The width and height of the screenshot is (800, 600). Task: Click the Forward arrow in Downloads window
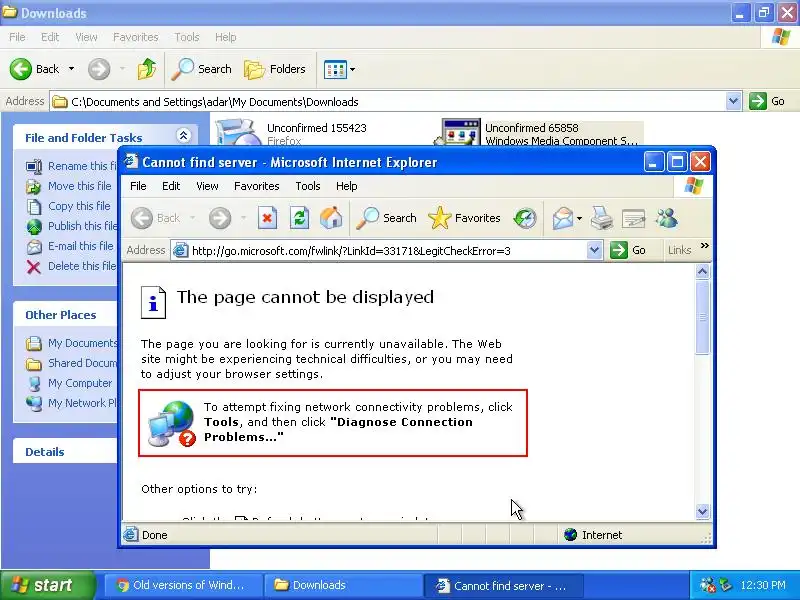tap(99, 69)
